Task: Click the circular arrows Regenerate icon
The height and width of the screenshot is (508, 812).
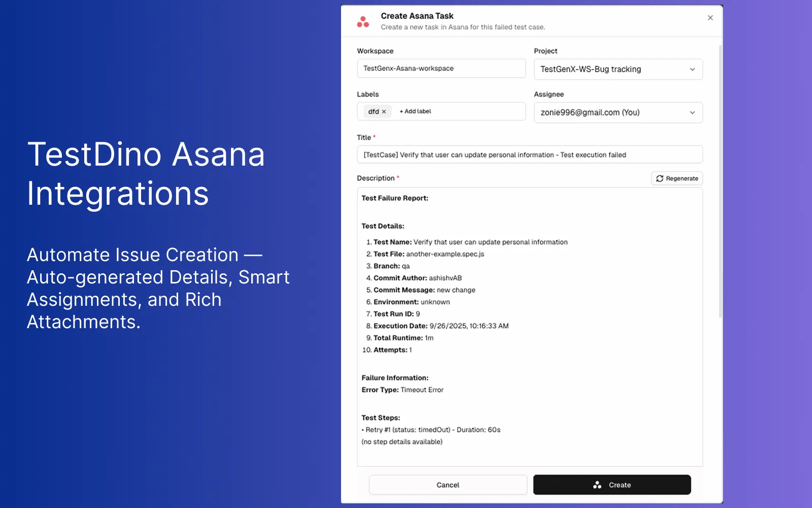Action: point(659,178)
